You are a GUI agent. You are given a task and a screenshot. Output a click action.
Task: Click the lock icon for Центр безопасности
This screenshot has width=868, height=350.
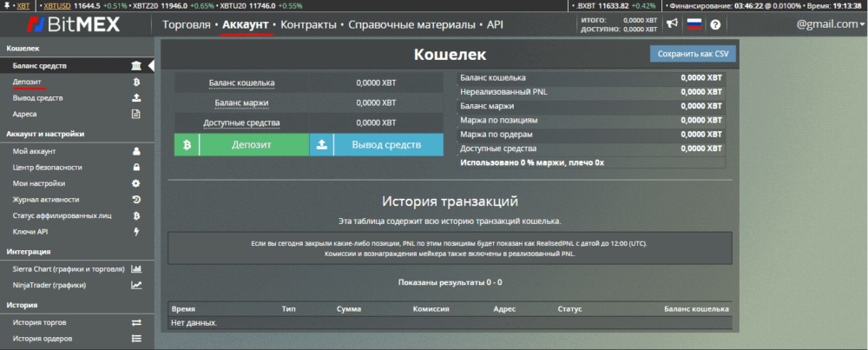coord(135,167)
